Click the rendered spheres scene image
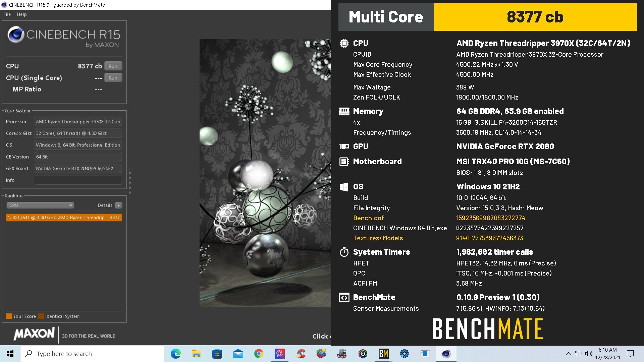Viewport: 644px width, 362px height. tap(265, 173)
